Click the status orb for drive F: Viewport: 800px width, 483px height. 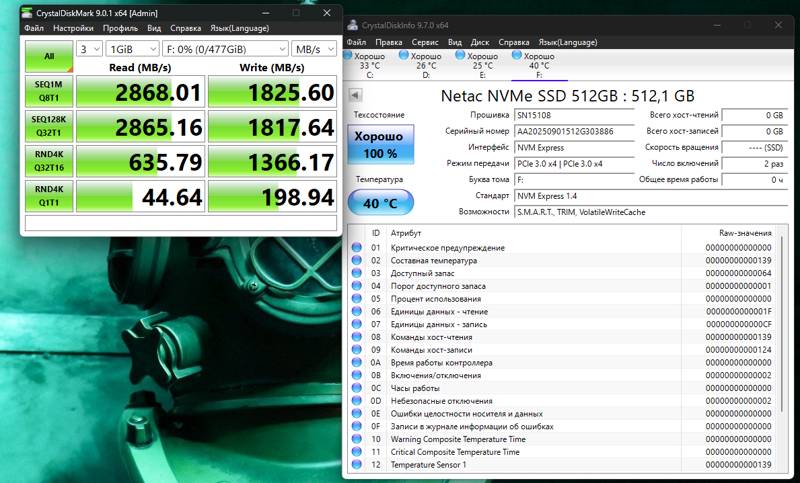click(518, 57)
